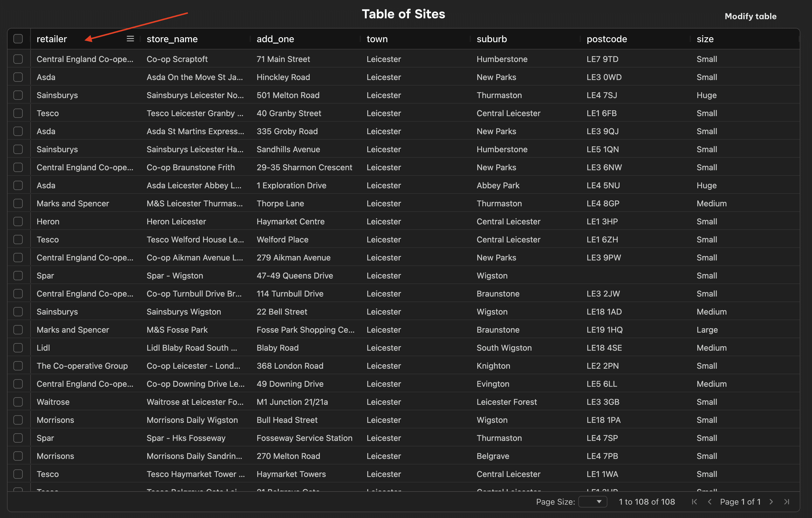Open the retailer column menu icon
This screenshot has height=518, width=812.
[x=130, y=39]
